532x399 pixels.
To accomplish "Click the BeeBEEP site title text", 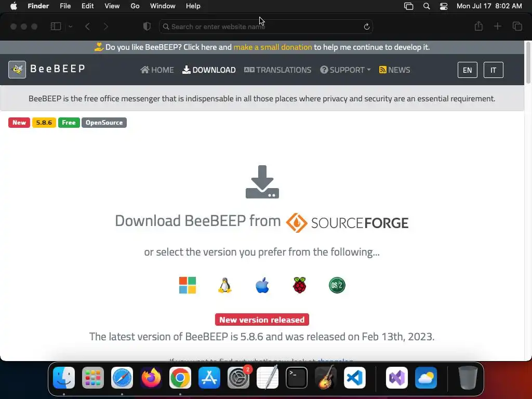I will [x=58, y=69].
